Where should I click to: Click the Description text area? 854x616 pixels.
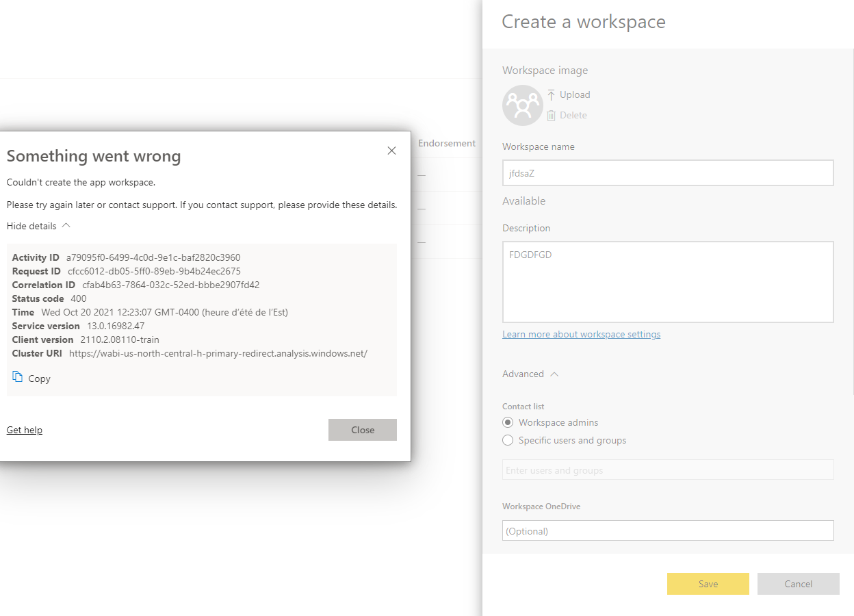668,282
